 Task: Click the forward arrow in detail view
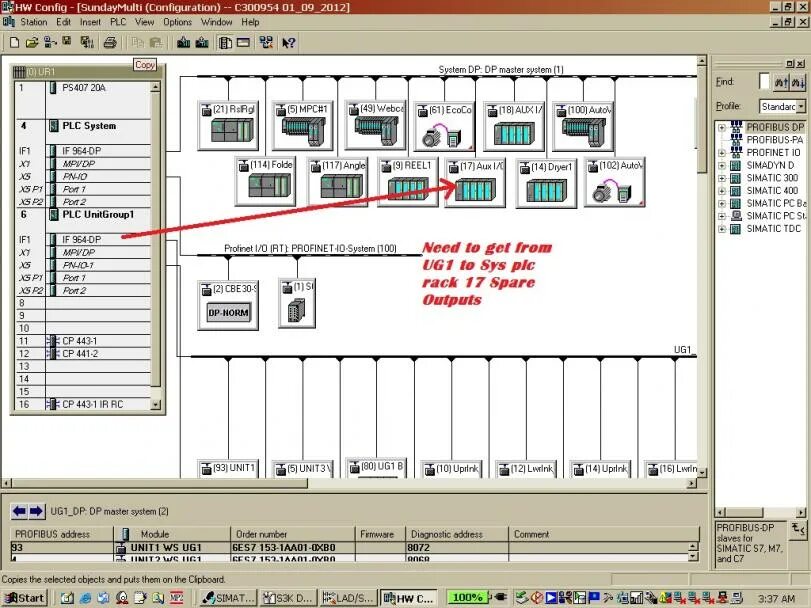point(36,511)
